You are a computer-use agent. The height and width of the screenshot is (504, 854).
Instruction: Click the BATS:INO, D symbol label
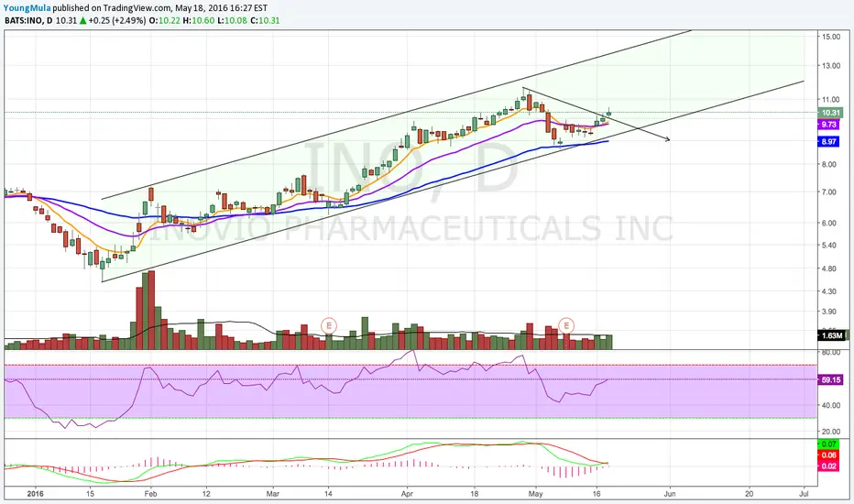(28, 21)
